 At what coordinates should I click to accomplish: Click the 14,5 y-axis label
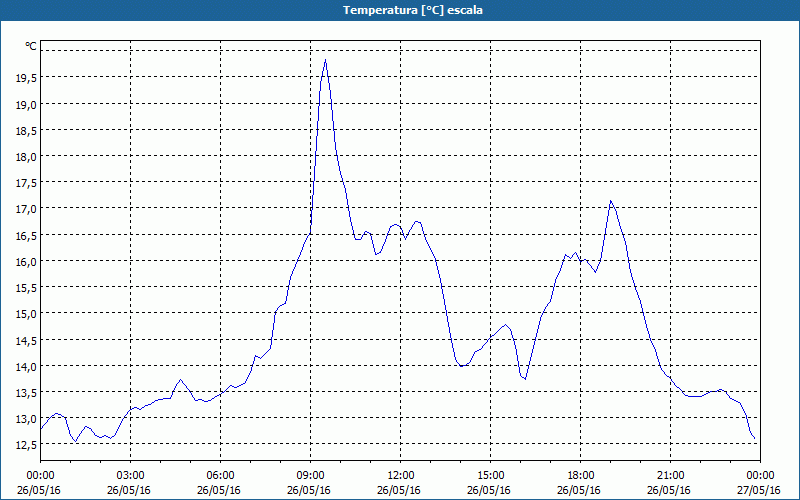[x=26, y=340]
